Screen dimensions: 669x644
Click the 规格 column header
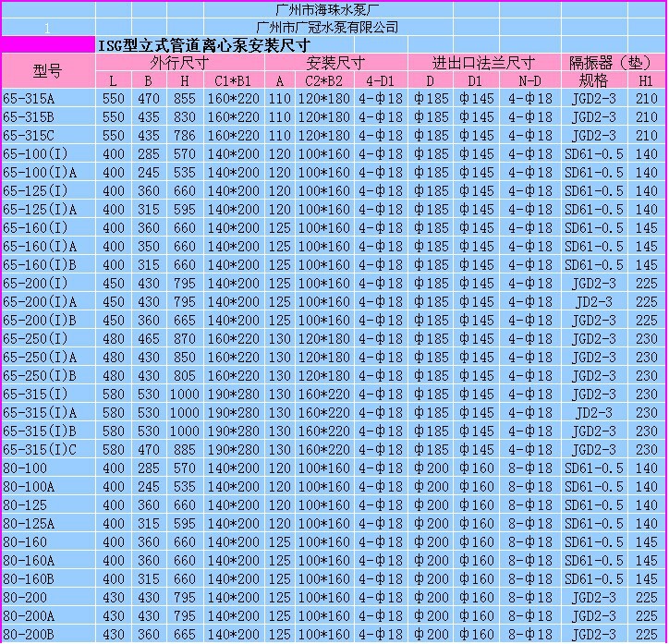pyautogui.click(x=594, y=80)
